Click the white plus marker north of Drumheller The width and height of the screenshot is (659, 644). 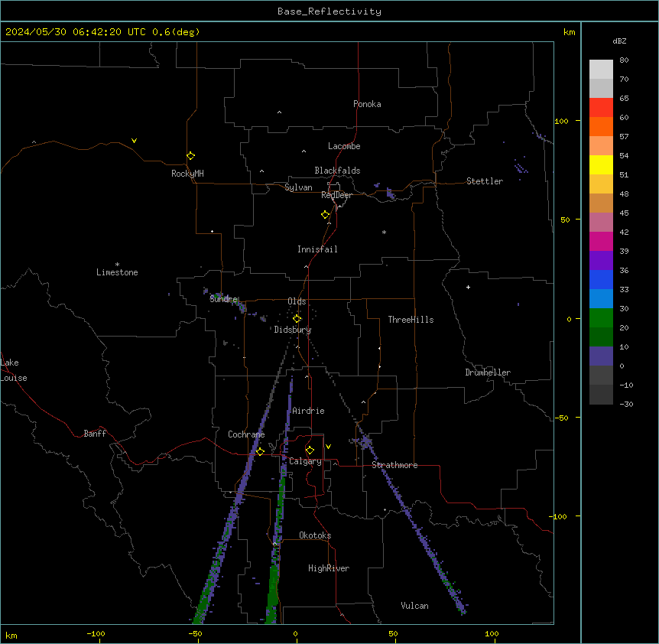click(x=468, y=287)
